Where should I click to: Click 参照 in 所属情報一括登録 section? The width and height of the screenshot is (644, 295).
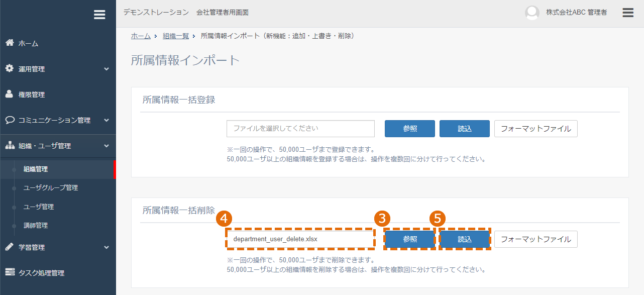(410, 129)
